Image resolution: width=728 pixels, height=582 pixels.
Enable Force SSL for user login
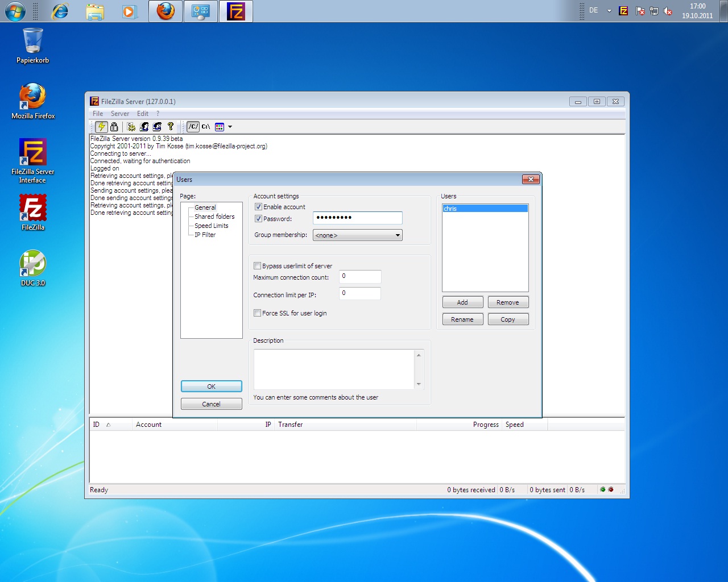pyautogui.click(x=257, y=313)
